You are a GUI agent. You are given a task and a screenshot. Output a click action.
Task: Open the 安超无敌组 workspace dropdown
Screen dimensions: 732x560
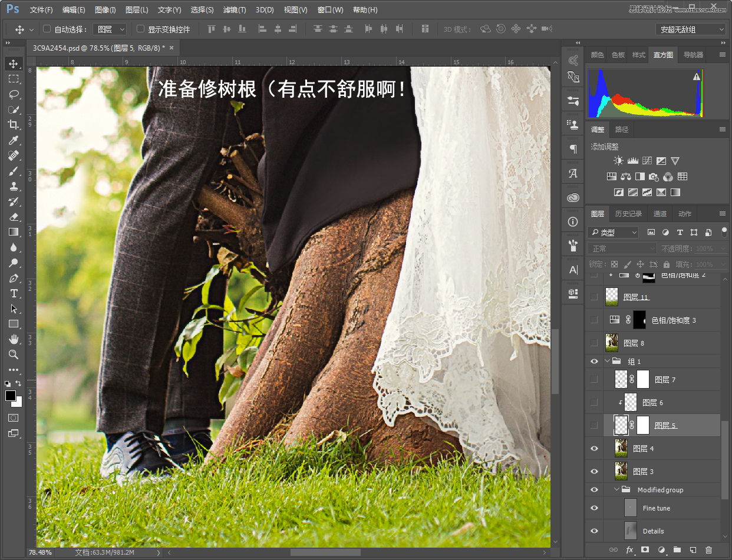[690, 29]
